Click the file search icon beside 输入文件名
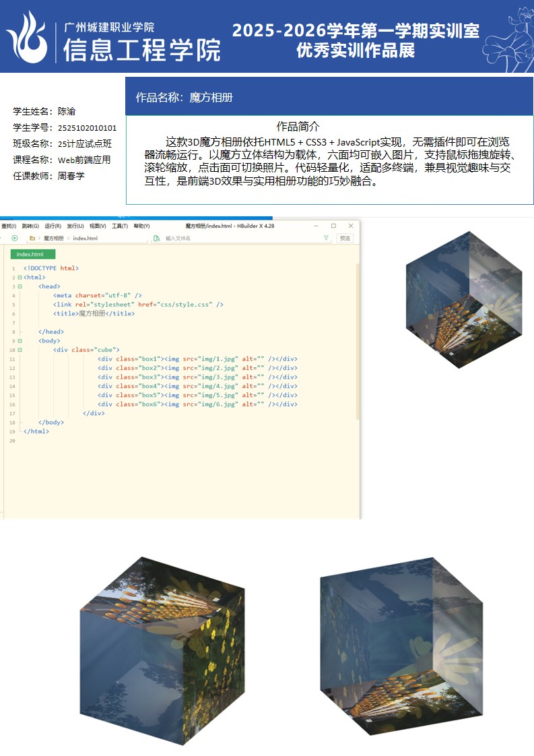This screenshot has width=534, height=756. (x=156, y=238)
